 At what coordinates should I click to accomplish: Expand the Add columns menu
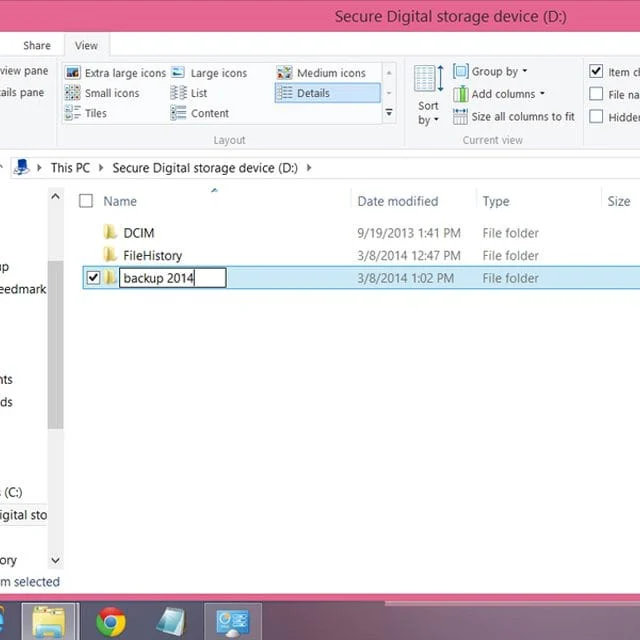(499, 94)
